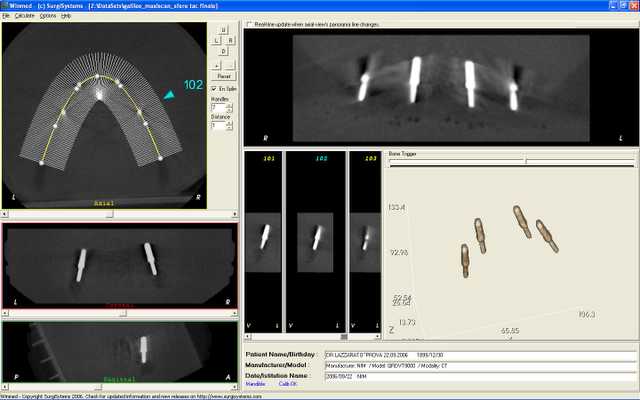
Task: Click left arrow of coronal view scrollbar
Action: [x=5, y=313]
